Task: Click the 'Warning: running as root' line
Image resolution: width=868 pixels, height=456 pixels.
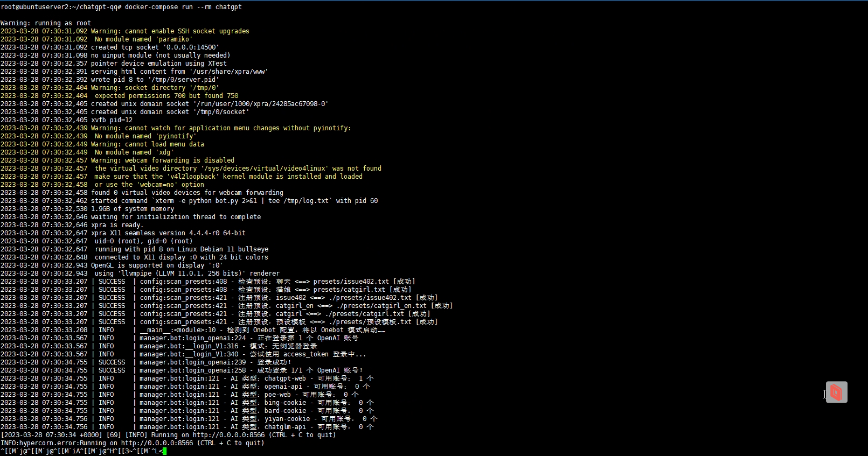Action: 46,23
